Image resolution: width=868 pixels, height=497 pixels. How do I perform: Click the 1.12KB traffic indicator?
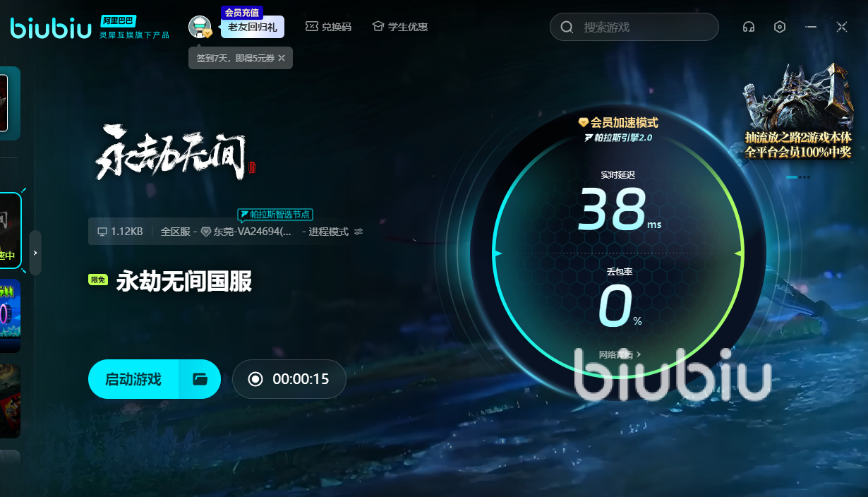pyautogui.click(x=120, y=232)
